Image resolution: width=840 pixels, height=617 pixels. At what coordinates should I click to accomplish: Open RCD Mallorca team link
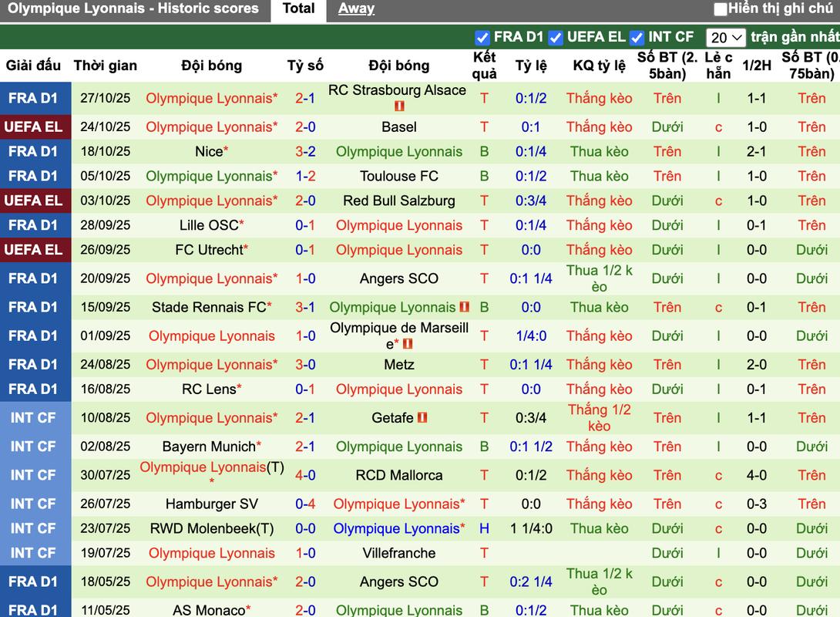399,476
